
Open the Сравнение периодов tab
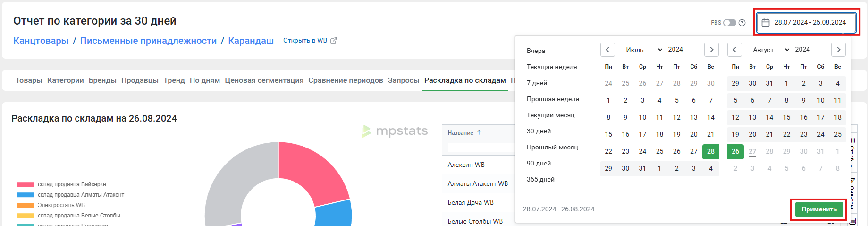(x=346, y=80)
